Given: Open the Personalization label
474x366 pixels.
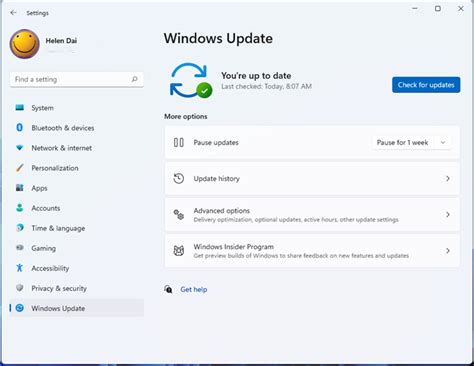Looking at the screenshot, I should (55, 168).
